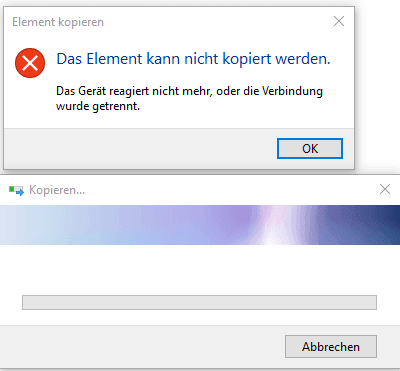Select the Element kopieren title bar

[x=167, y=22]
